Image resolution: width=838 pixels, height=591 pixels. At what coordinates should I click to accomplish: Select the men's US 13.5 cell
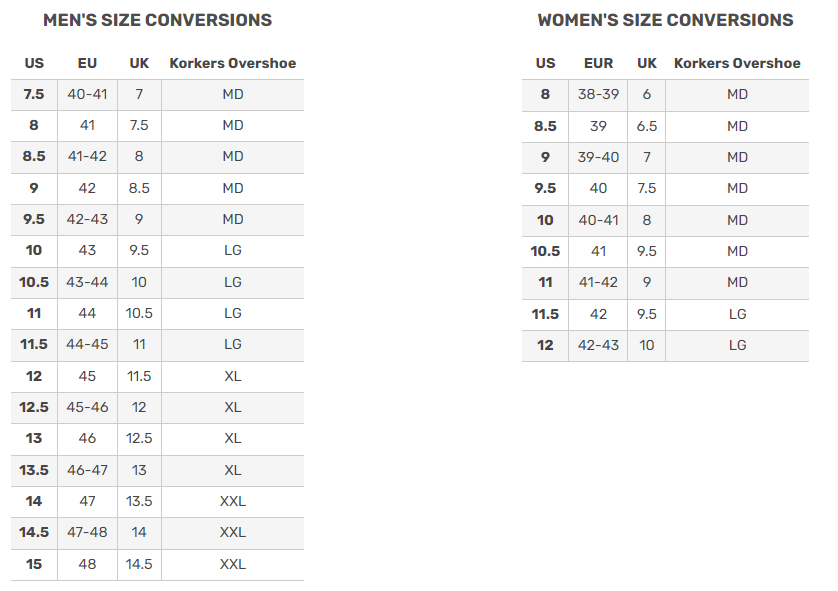[34, 470]
